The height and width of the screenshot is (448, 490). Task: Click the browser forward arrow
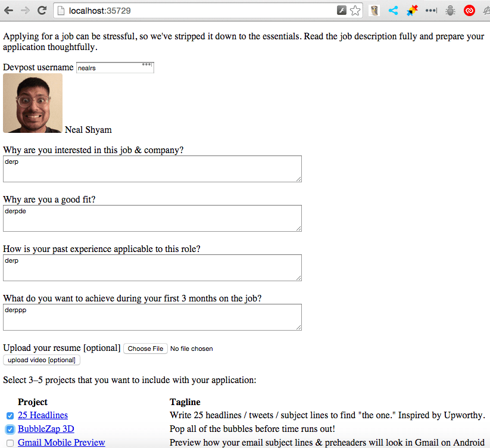point(25,11)
